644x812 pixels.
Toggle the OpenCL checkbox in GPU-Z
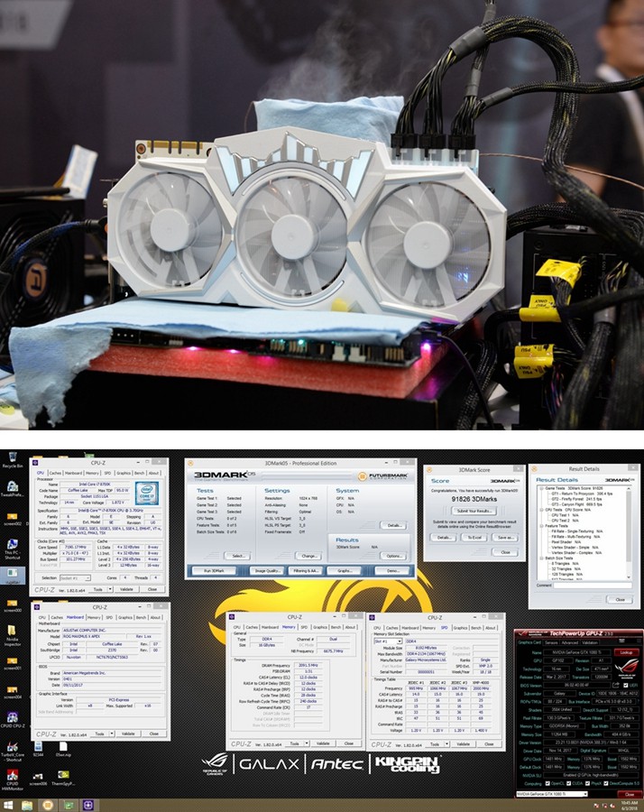tap(547, 783)
